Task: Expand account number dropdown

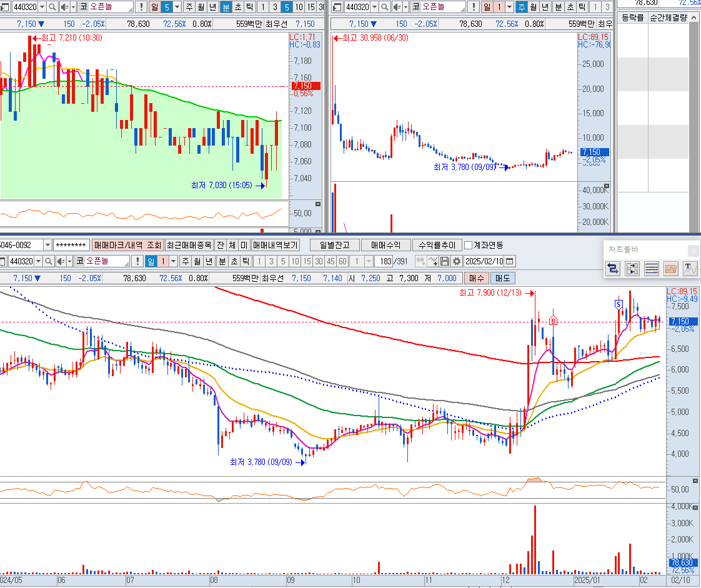Action: [47, 245]
